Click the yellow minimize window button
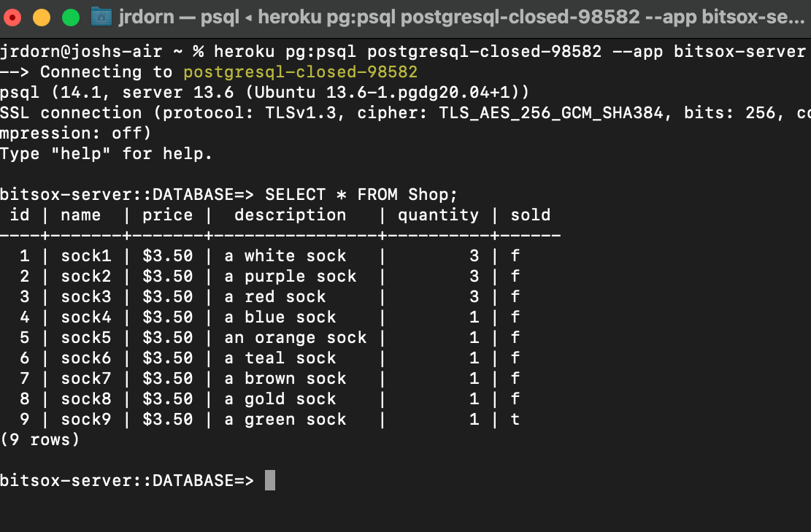 click(x=42, y=18)
